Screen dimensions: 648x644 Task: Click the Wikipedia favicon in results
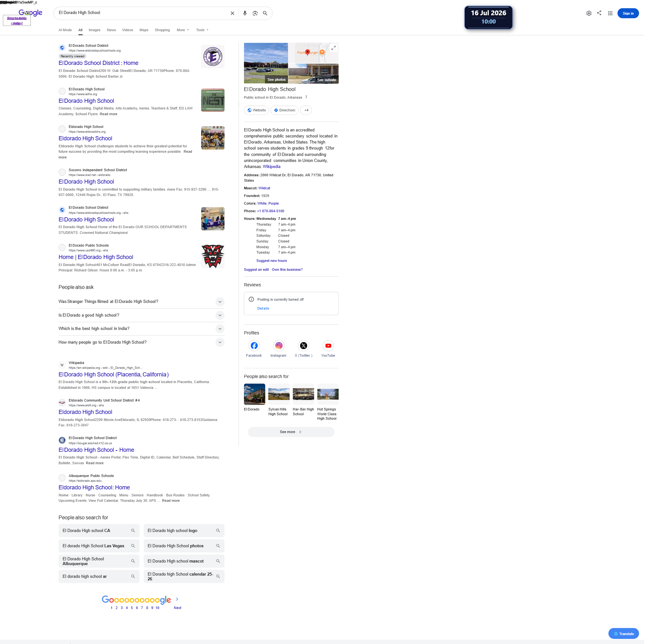tap(62, 367)
